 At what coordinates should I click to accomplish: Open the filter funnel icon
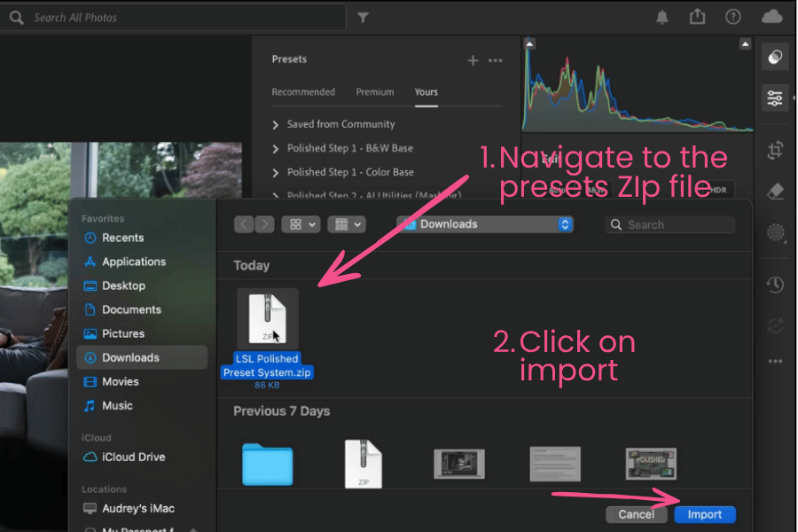coord(363,18)
